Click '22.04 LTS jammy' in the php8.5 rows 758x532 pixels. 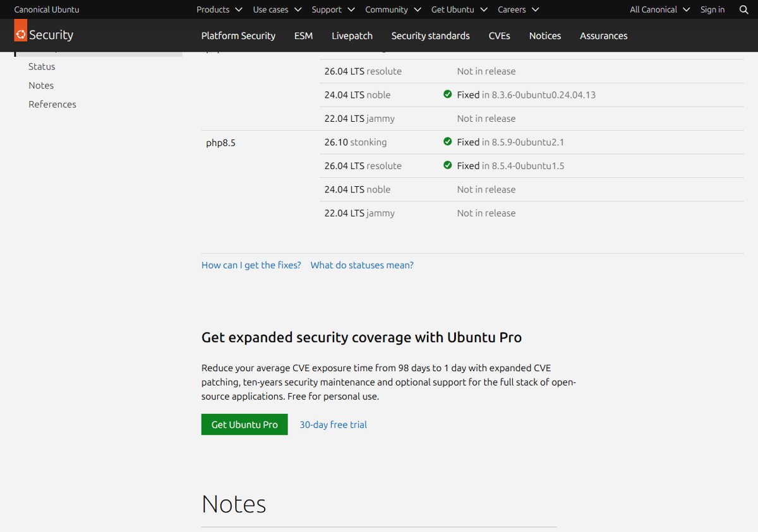pos(359,213)
